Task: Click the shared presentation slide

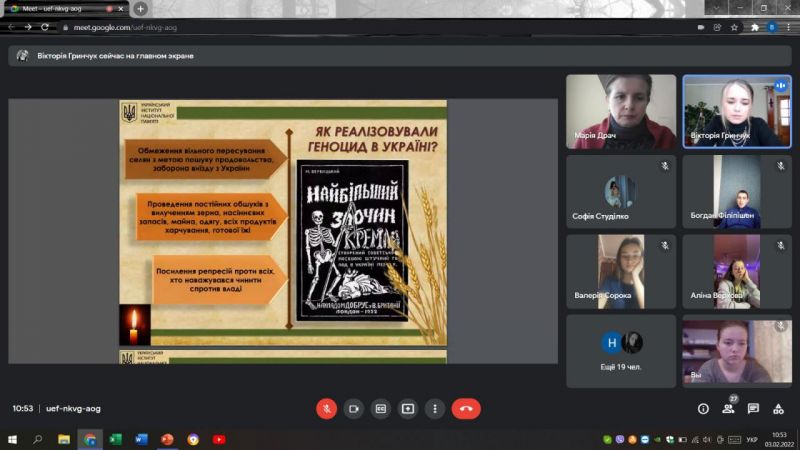Action: [283, 222]
